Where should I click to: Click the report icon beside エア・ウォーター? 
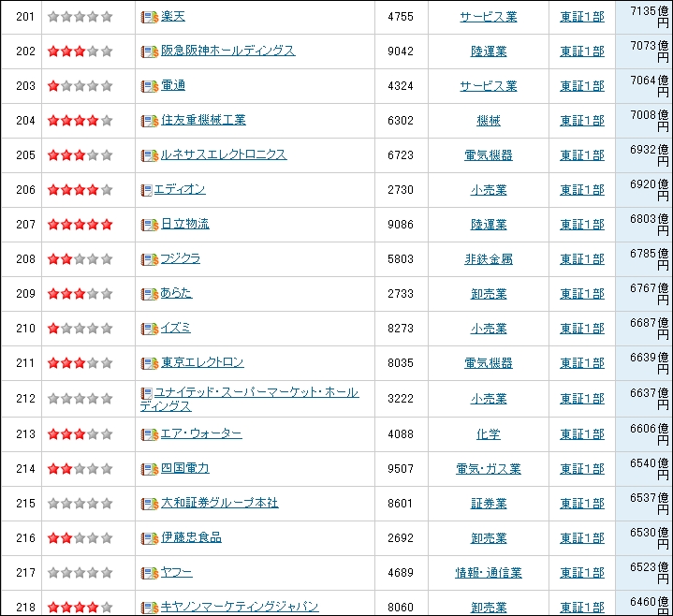(x=150, y=434)
